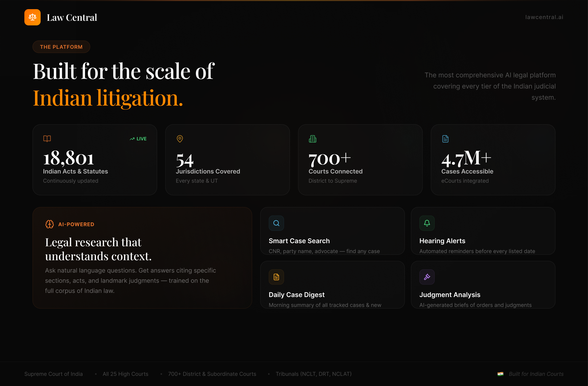Click the Judgment Analysis gavel icon
The image size is (588, 386).
[x=427, y=277]
